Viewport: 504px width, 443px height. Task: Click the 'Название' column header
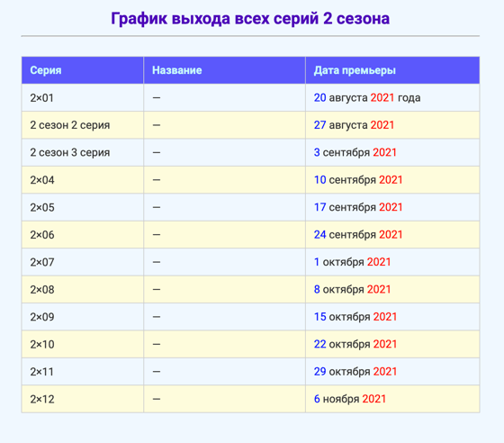[224, 70]
